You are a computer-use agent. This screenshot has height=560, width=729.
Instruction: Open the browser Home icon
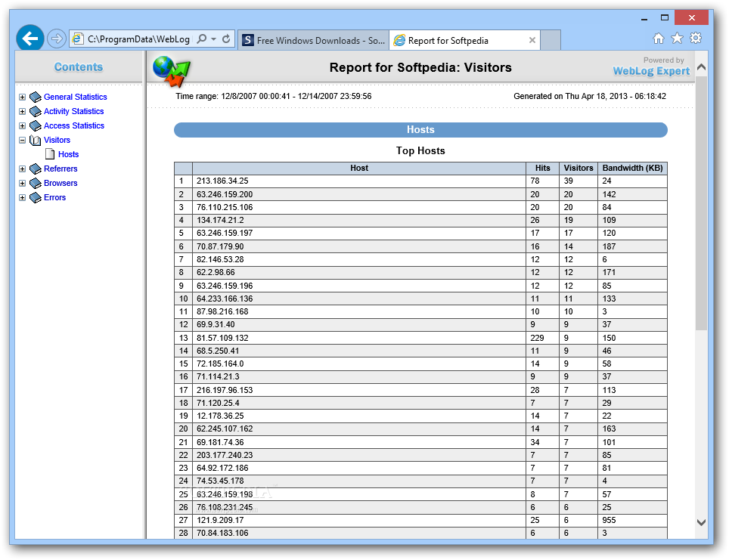point(659,39)
